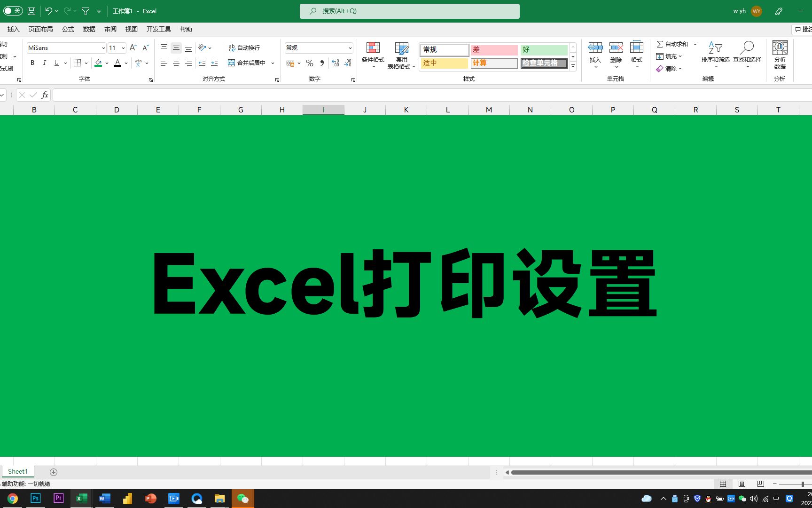
Task: Click the fx insert function button
Action: point(45,95)
